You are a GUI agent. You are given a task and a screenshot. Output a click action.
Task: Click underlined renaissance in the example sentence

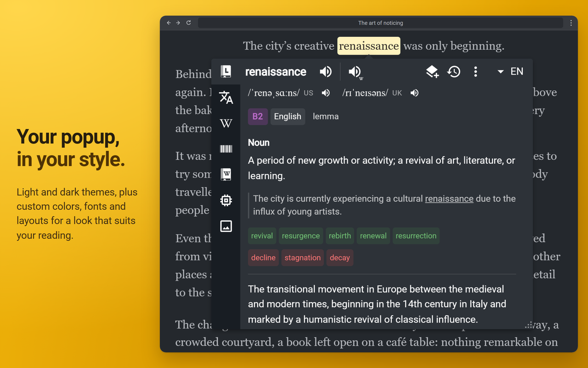coord(449,199)
